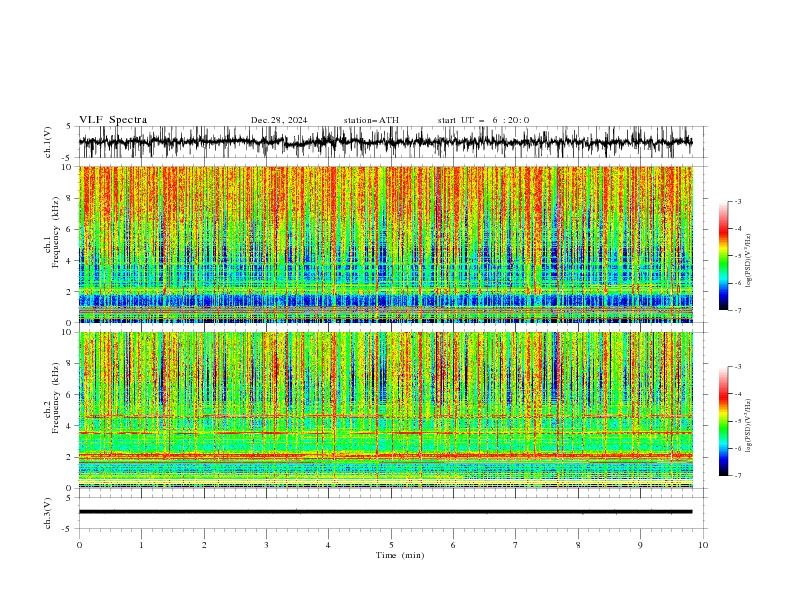Click the ch.1 spectrogram panel
The height and width of the screenshot is (612, 792).
385,244
